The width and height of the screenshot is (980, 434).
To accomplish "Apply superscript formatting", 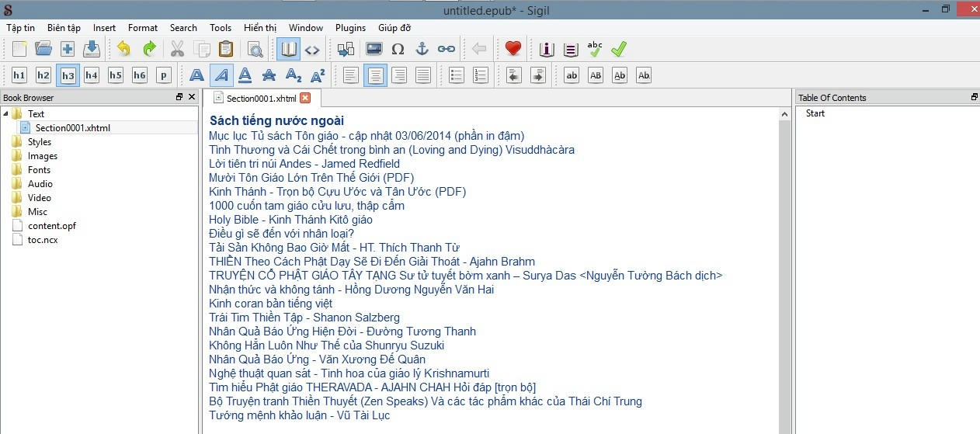I will point(318,75).
